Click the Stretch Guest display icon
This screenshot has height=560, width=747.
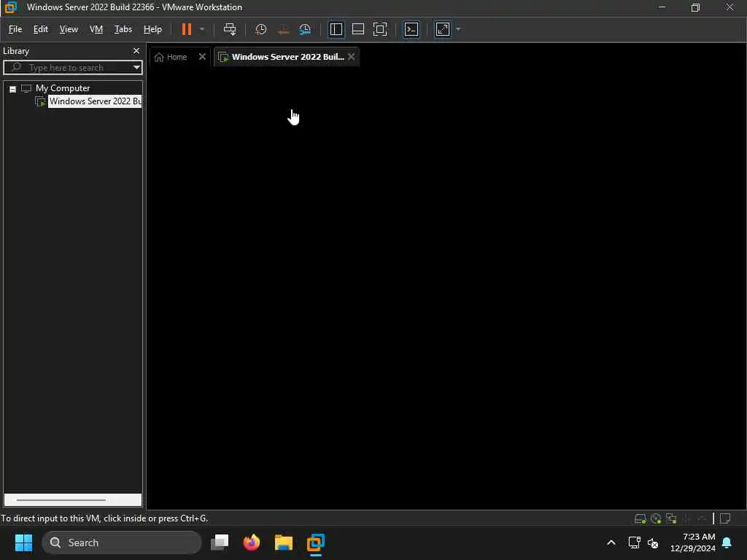click(443, 29)
